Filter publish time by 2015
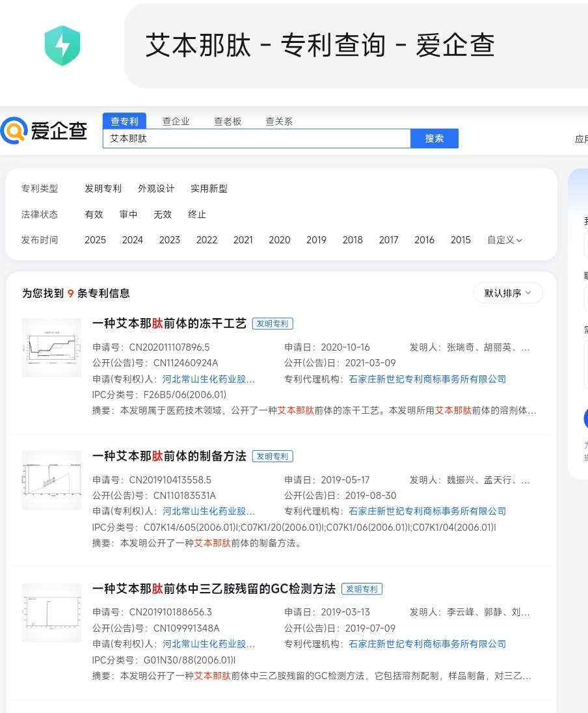Image resolution: width=588 pixels, height=713 pixels. (461, 239)
